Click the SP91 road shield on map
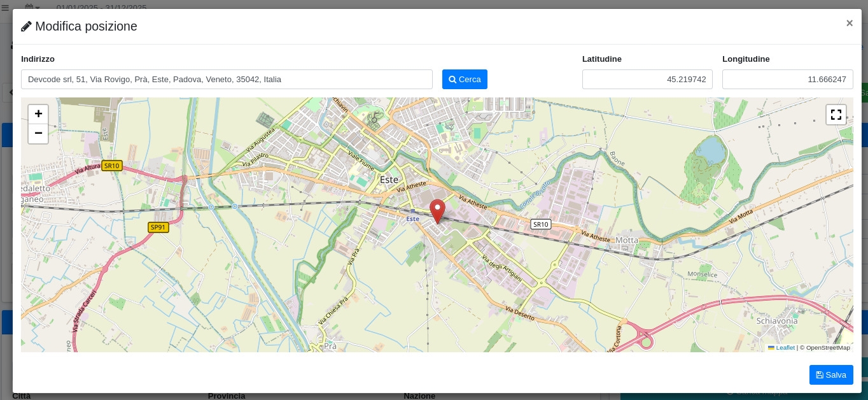Screen dimensions: 868x400 pyautogui.click(x=158, y=227)
